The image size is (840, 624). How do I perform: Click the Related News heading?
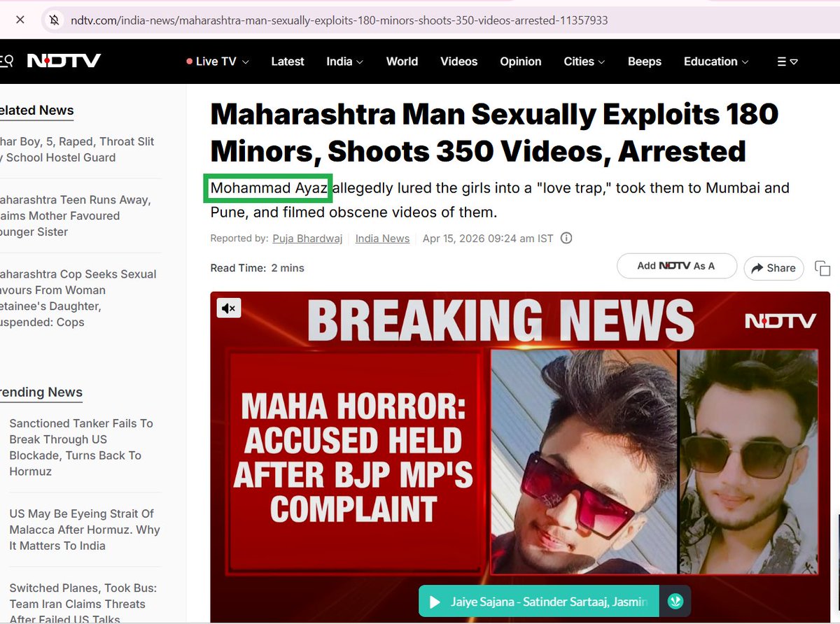click(x=37, y=111)
